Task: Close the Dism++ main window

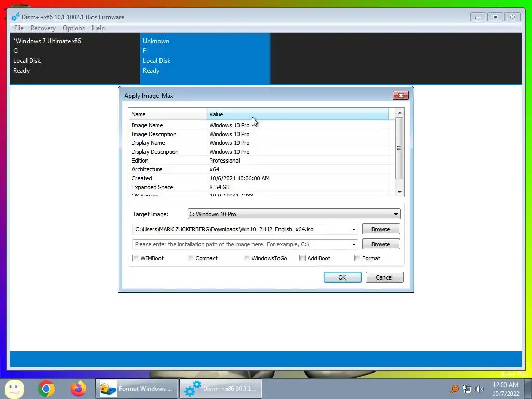Action: pos(512,17)
